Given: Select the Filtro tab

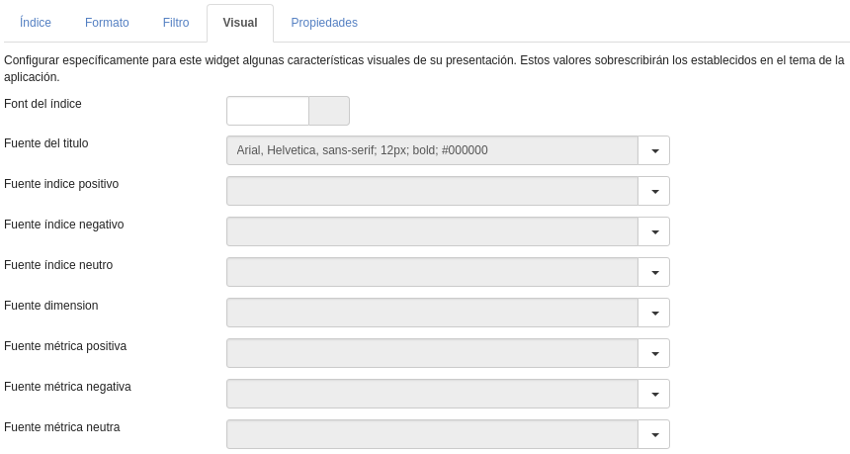Looking at the screenshot, I should (x=176, y=22).
